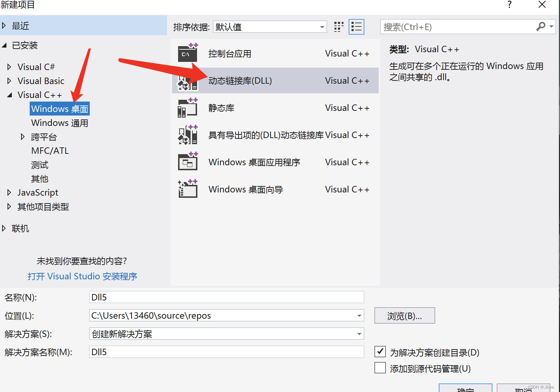Check 添加到源代码管理 checkbox

pyautogui.click(x=380, y=368)
